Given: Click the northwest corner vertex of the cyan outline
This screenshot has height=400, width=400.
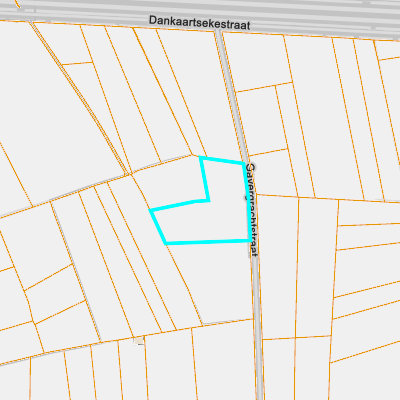Looking at the screenshot, I should tap(200, 157).
